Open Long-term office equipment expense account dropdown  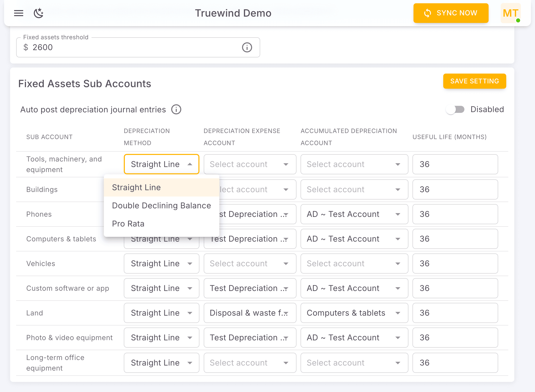point(250,363)
